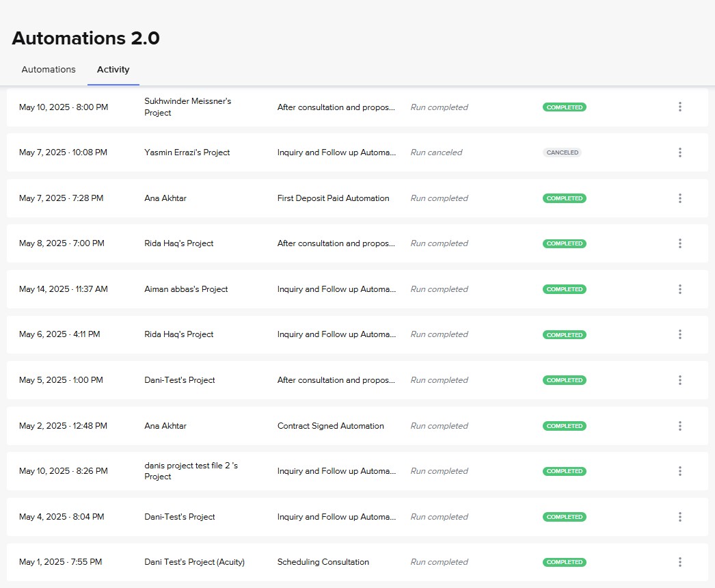Click COMPLETED badge on Sukhwinder Meissner's row
The height and width of the screenshot is (588, 715).
(565, 107)
